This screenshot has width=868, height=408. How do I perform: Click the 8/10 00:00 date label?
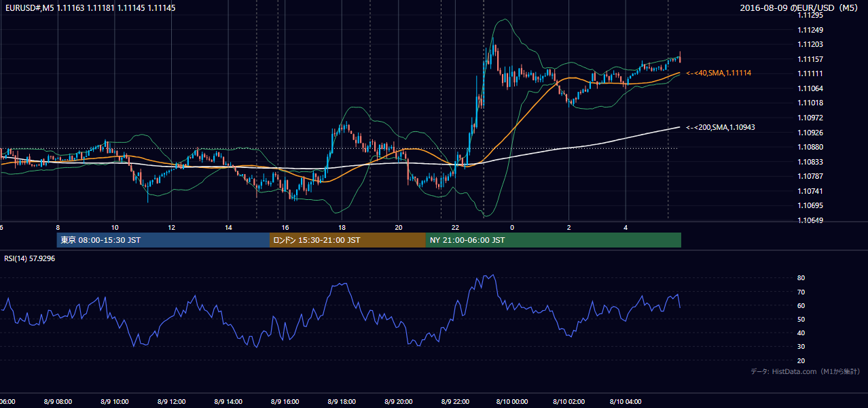pos(512,402)
